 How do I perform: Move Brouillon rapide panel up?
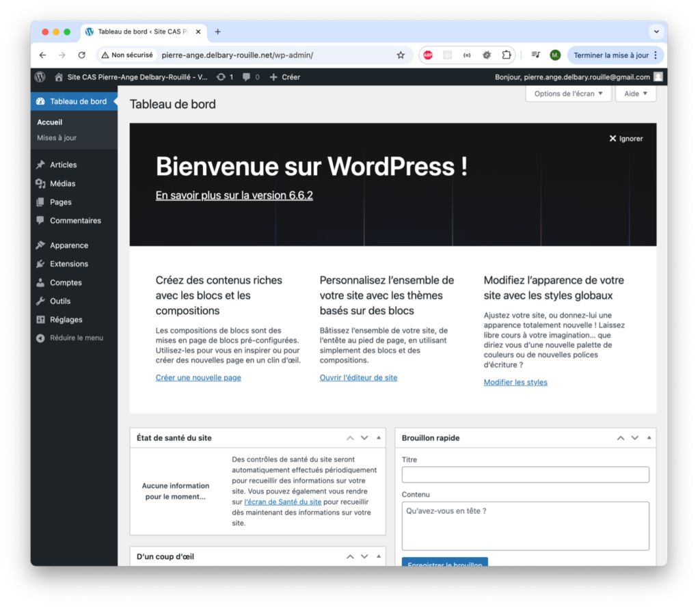(x=621, y=438)
